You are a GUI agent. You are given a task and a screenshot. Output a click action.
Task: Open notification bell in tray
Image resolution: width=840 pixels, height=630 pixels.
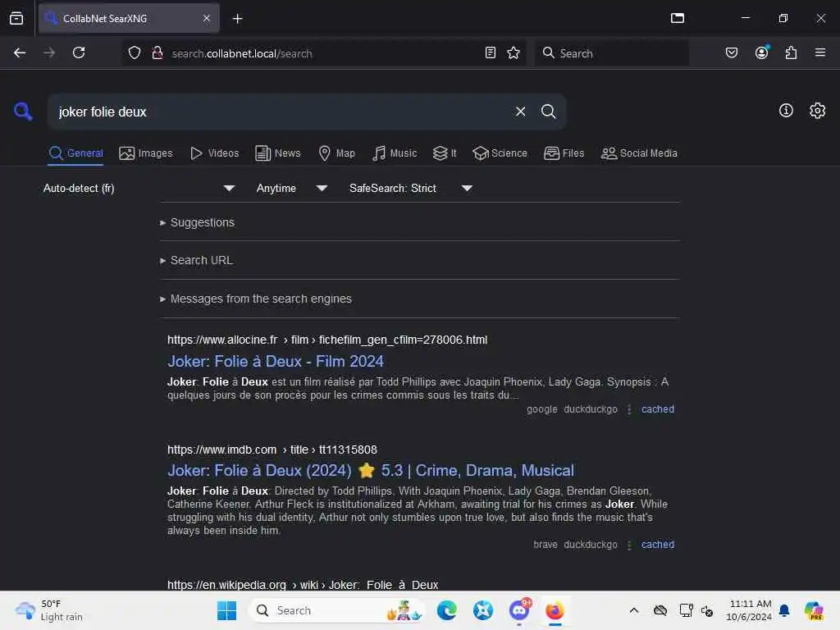coord(783,610)
